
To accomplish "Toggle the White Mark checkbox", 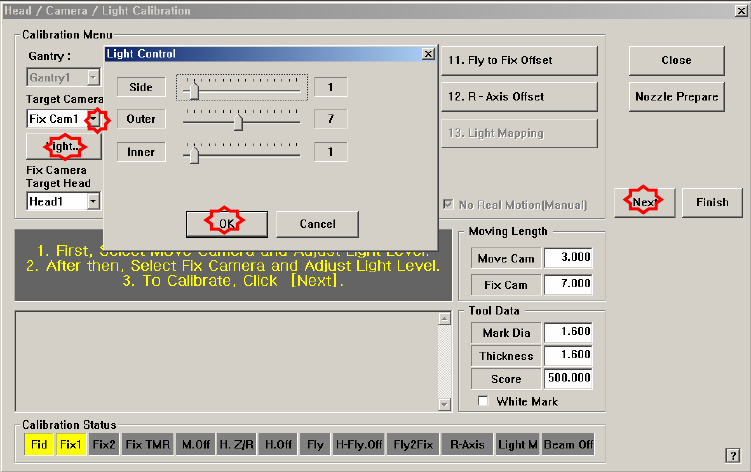I will [483, 401].
